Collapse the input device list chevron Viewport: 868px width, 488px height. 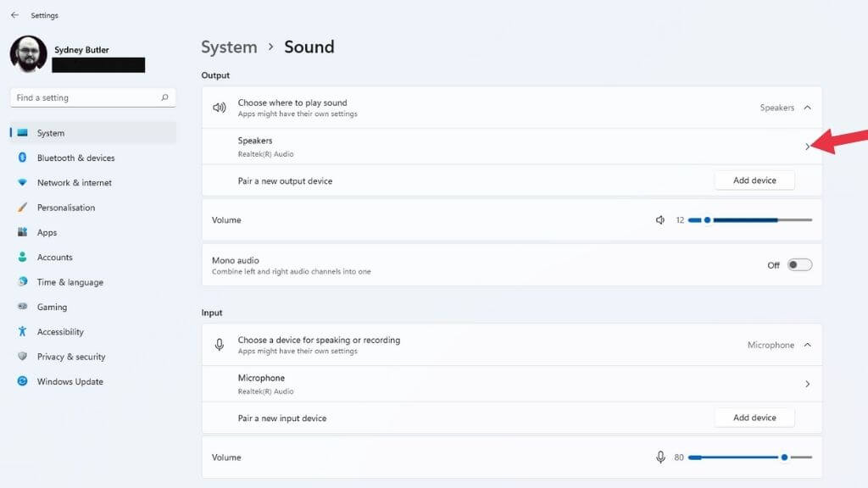click(x=807, y=345)
